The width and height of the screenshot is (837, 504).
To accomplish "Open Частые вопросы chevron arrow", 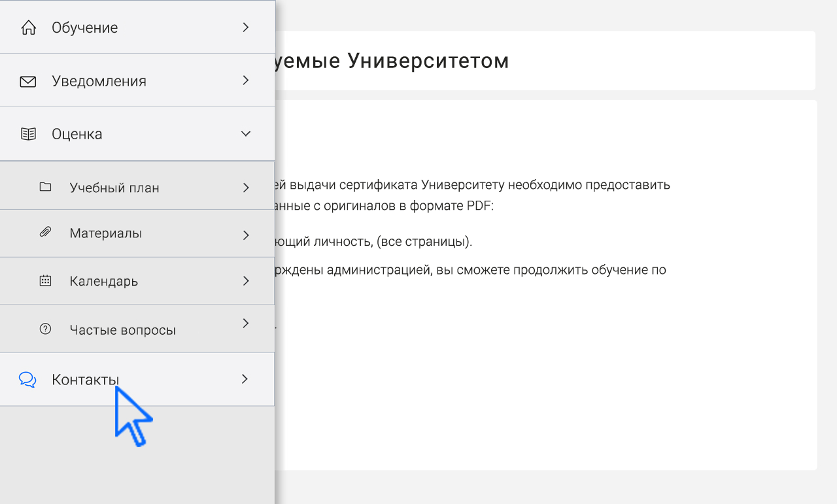I will [x=246, y=323].
